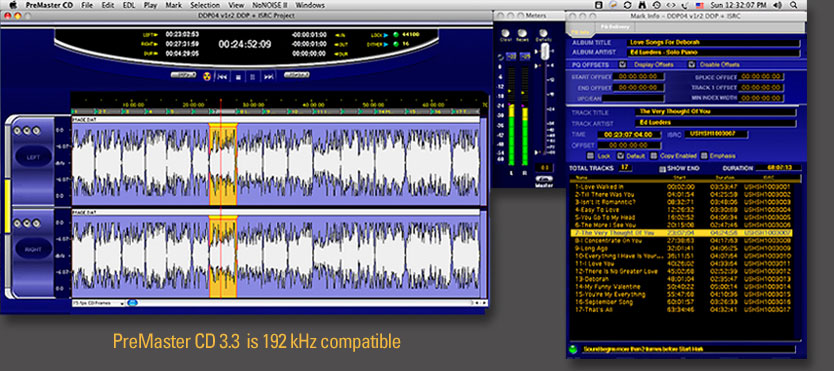Click the LOCK indicator with 44100 readout

click(395, 35)
